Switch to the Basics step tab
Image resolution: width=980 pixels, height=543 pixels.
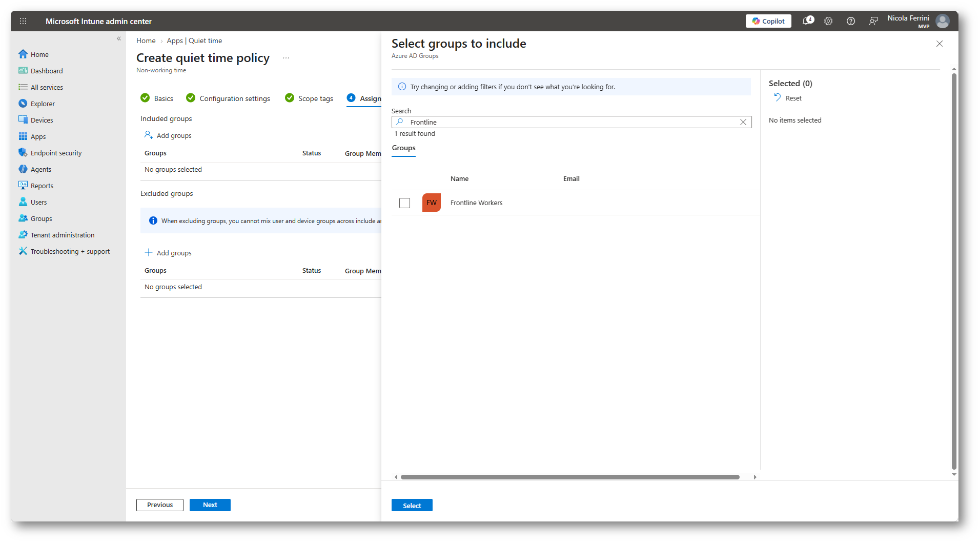tap(157, 98)
